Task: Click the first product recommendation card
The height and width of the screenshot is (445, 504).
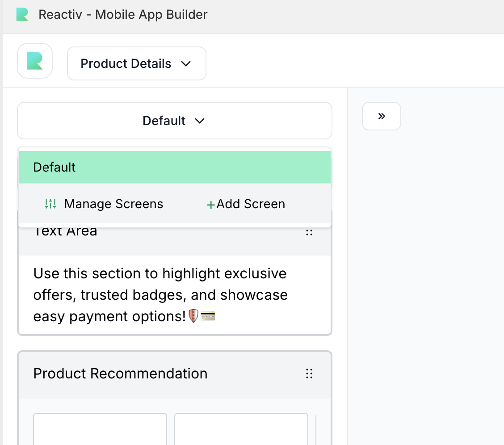Action: (x=100, y=429)
